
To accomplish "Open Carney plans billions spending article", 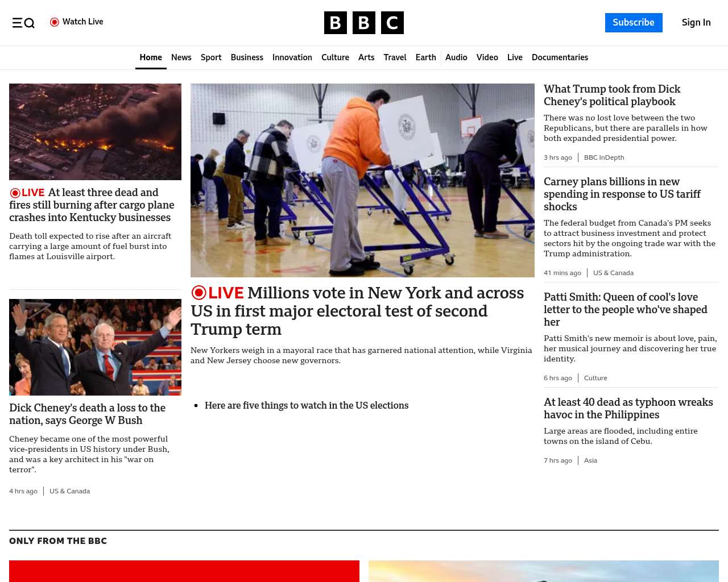I will [622, 194].
